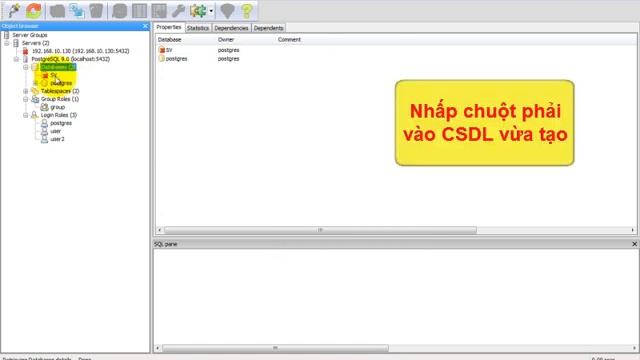Click the postgres login role user icon
The width and height of the screenshot is (640, 360).
pos(44,123)
